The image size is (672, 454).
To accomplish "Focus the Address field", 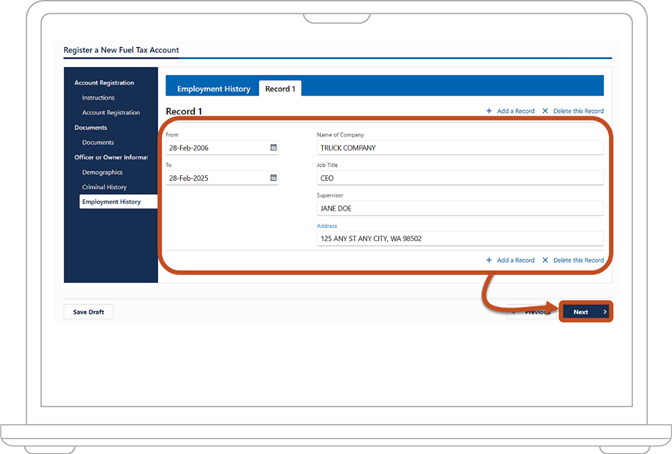I will pyautogui.click(x=460, y=238).
